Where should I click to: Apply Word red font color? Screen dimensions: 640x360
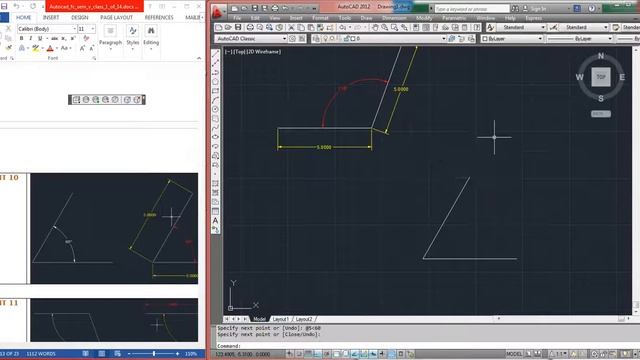click(50, 48)
